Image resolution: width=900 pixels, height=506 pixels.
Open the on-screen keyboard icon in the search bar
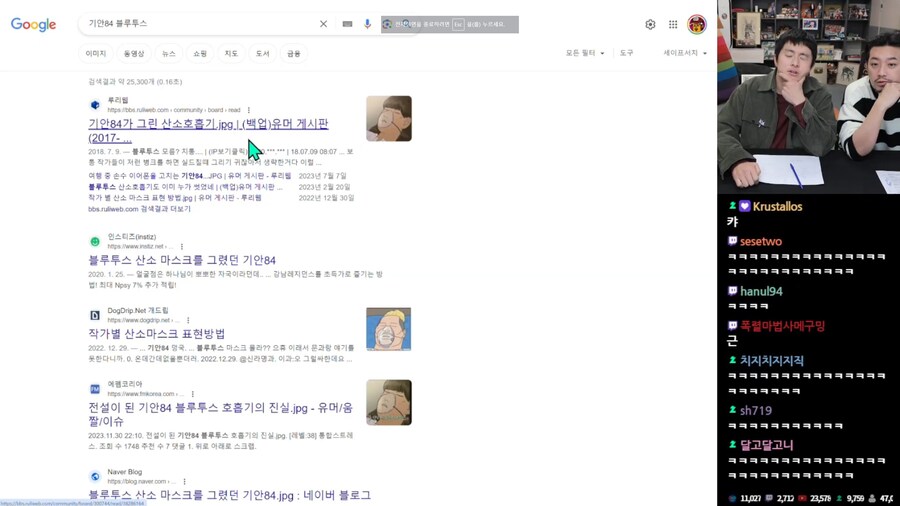[347, 24]
